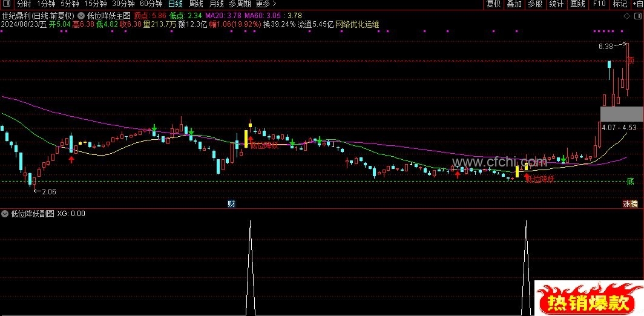This screenshot has height=316, width=644.
Task: Select the 5分钟 period tab
Action: pos(70,4)
